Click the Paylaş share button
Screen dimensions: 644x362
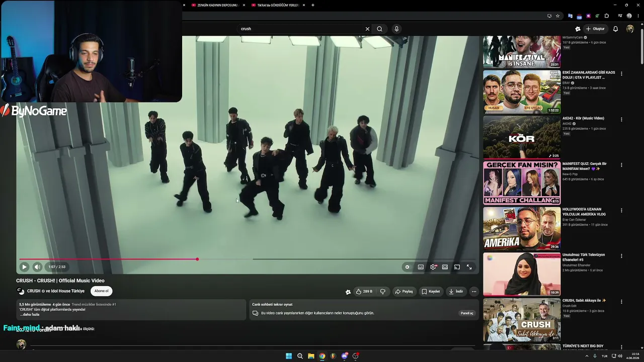pyautogui.click(x=404, y=292)
